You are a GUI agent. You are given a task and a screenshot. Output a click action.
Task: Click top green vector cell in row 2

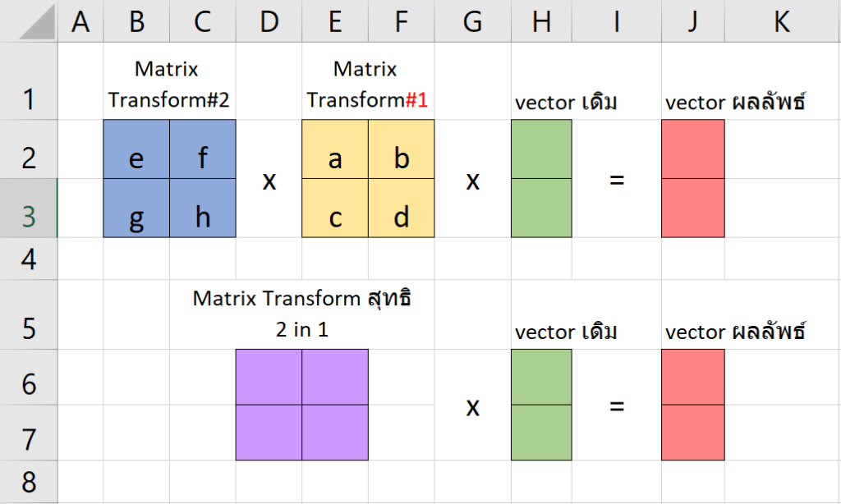coord(542,149)
